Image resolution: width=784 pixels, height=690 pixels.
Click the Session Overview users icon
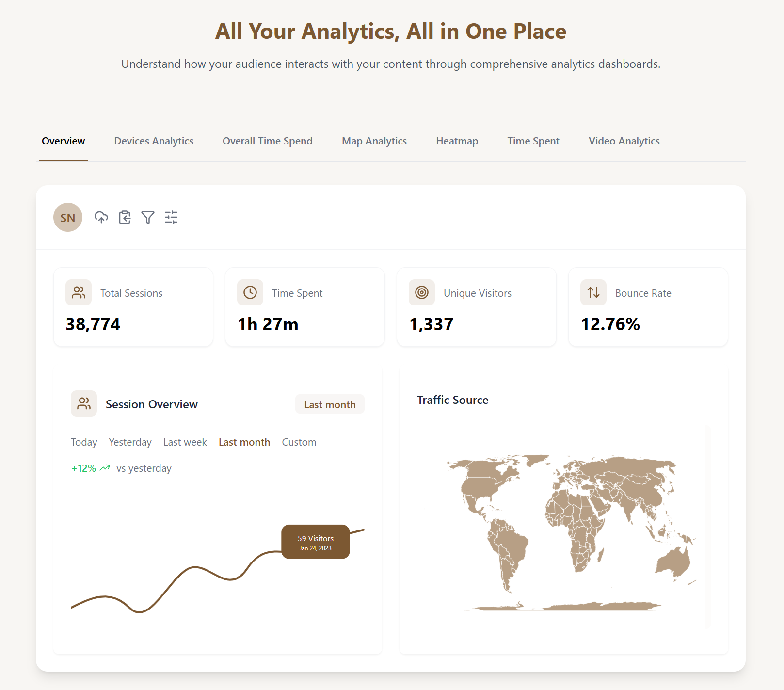click(84, 403)
